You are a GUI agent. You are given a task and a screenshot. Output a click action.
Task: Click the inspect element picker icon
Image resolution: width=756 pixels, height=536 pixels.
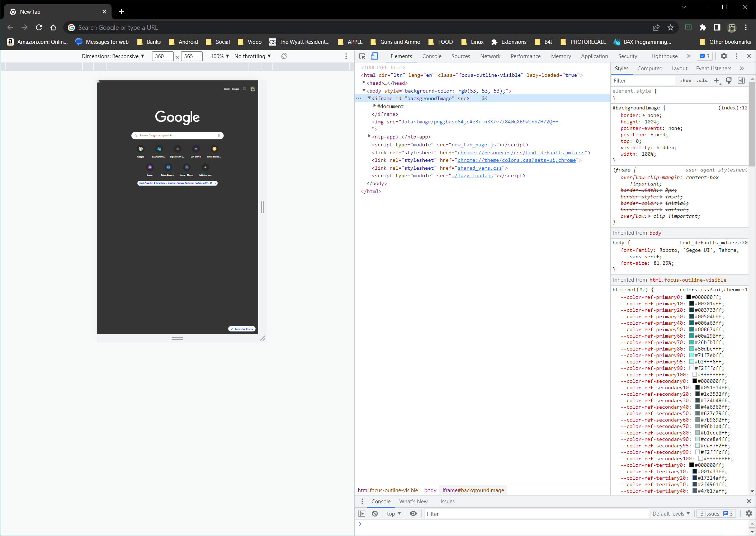[x=362, y=56]
